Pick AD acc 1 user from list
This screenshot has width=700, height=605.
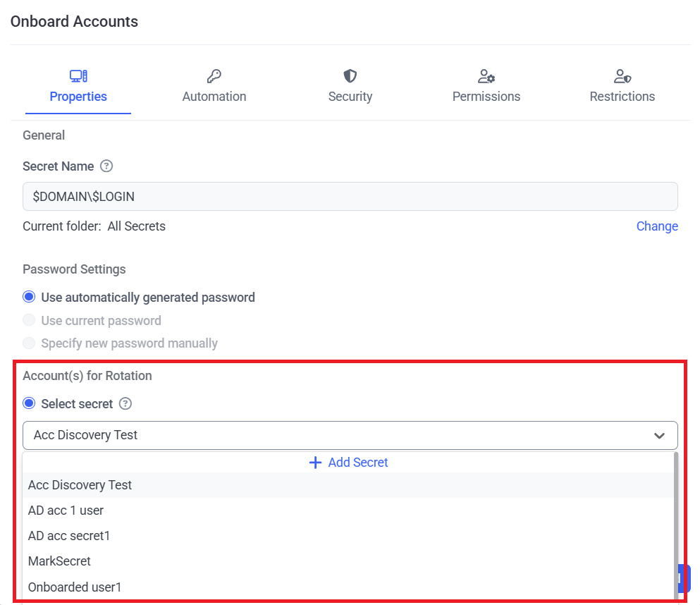[66, 511]
